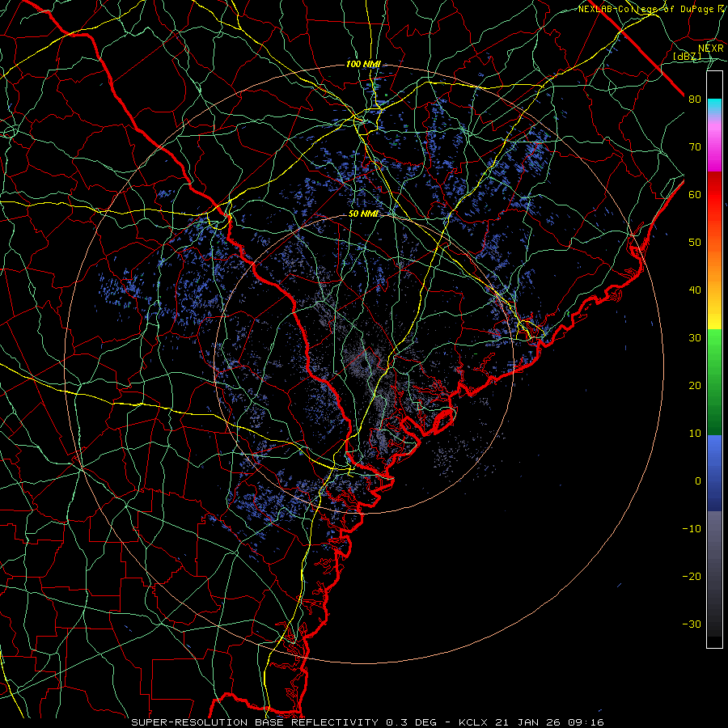Click the [dBZ] units label
Viewport: 728px width, 728px height.
tap(687, 57)
